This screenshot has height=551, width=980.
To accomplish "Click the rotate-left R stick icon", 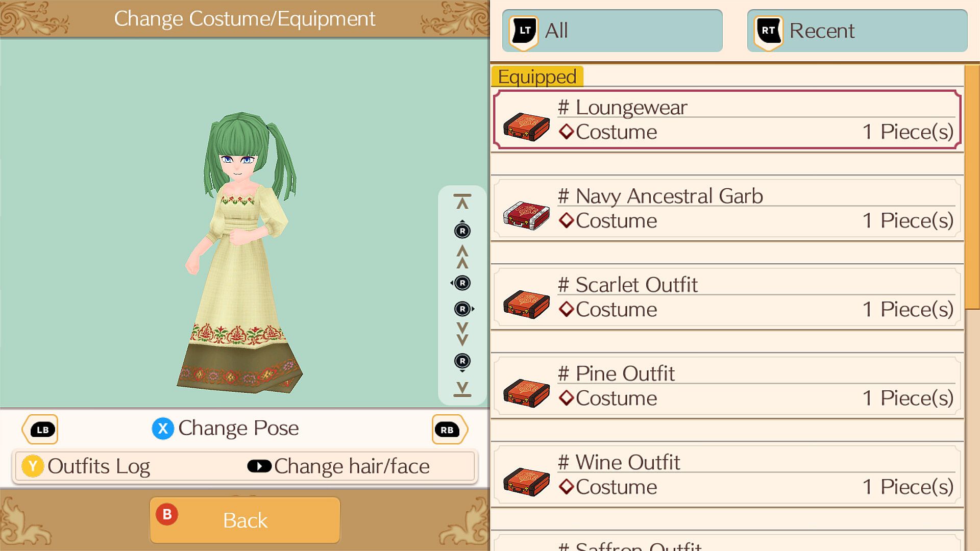I will pos(461,283).
